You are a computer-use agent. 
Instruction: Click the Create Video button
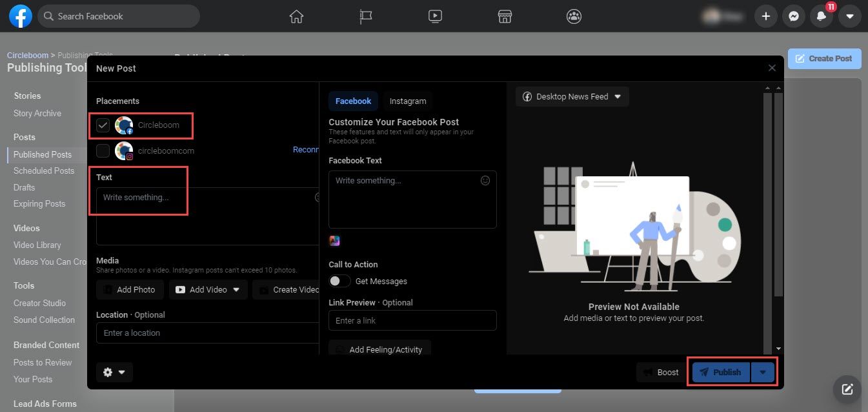coord(287,290)
